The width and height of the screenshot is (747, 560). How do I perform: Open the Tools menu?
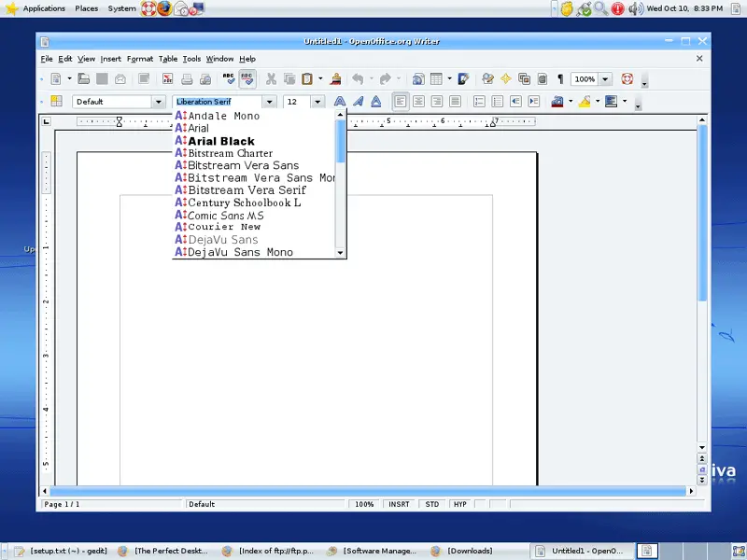point(191,59)
